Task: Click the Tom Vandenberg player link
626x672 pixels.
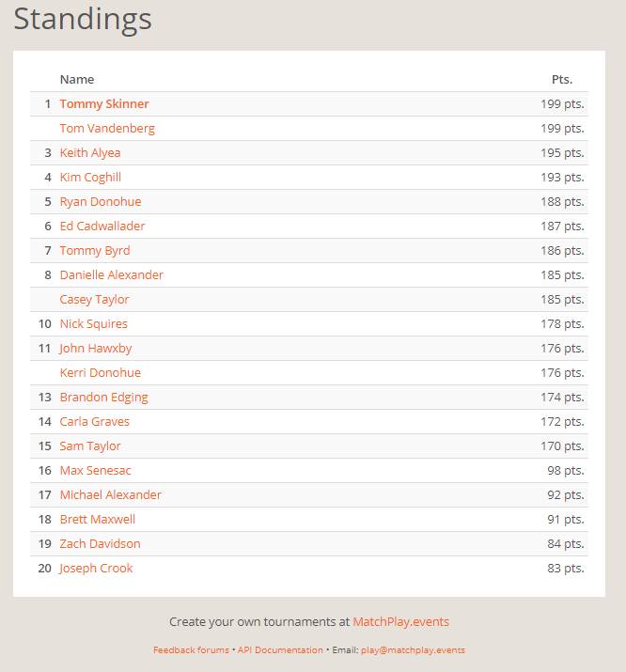Action: pos(107,129)
